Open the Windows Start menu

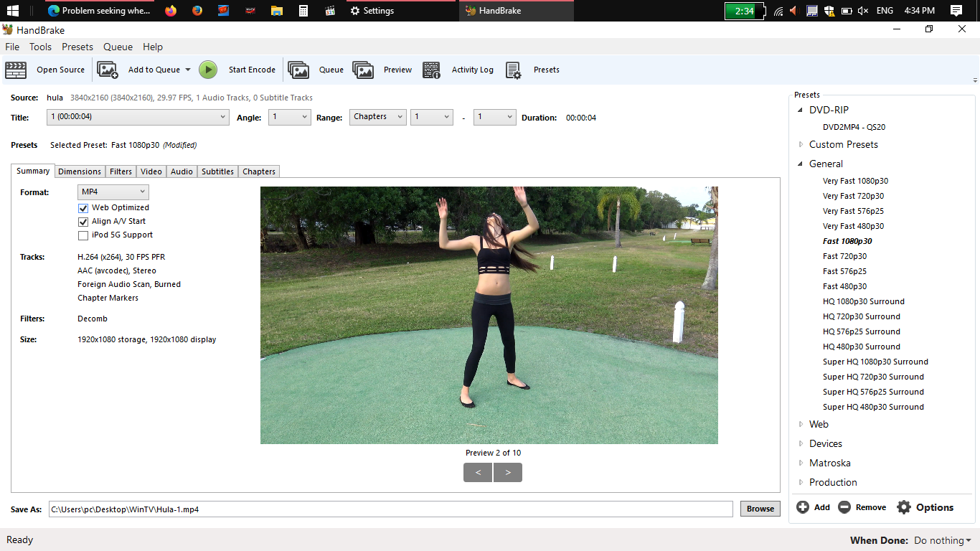click(x=13, y=11)
